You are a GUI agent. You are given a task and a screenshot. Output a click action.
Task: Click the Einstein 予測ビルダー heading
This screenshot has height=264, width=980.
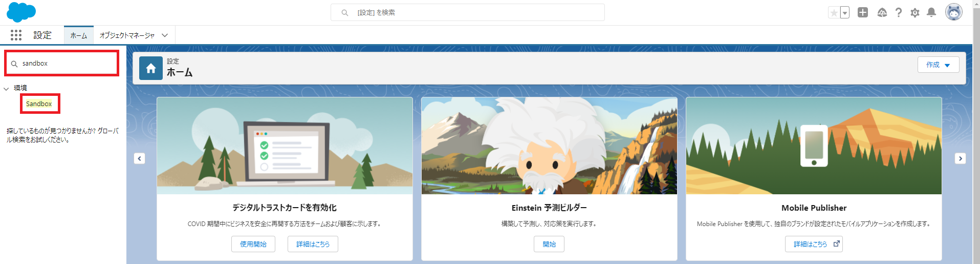[549, 208]
